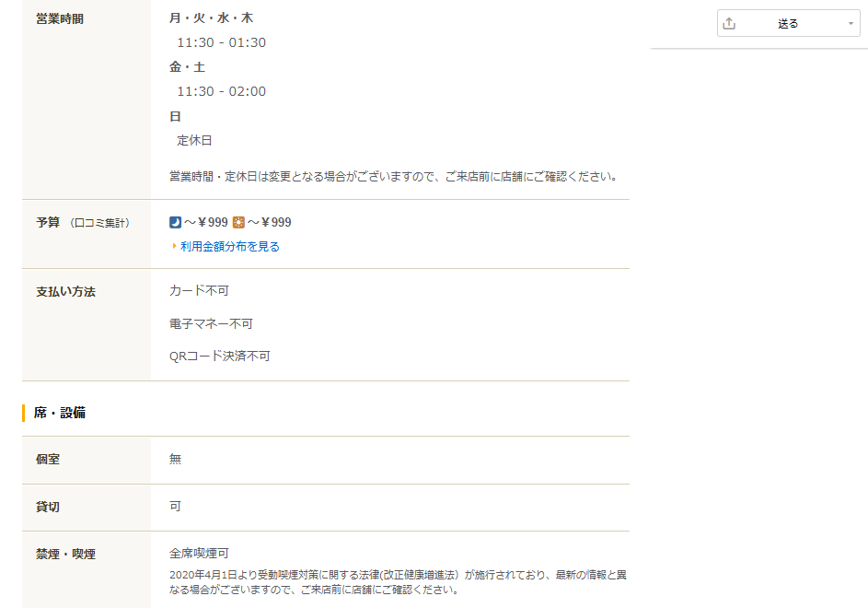Click the QRコード決済不可 text

click(219, 356)
